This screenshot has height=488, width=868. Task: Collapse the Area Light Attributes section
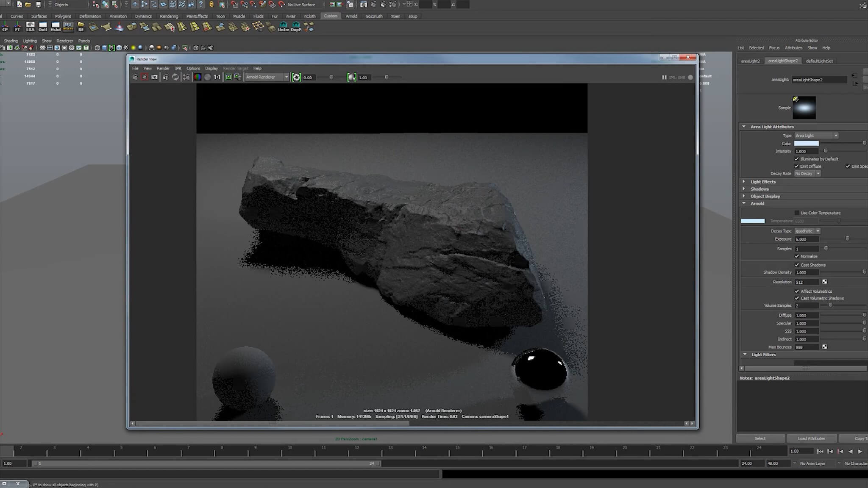pos(744,127)
